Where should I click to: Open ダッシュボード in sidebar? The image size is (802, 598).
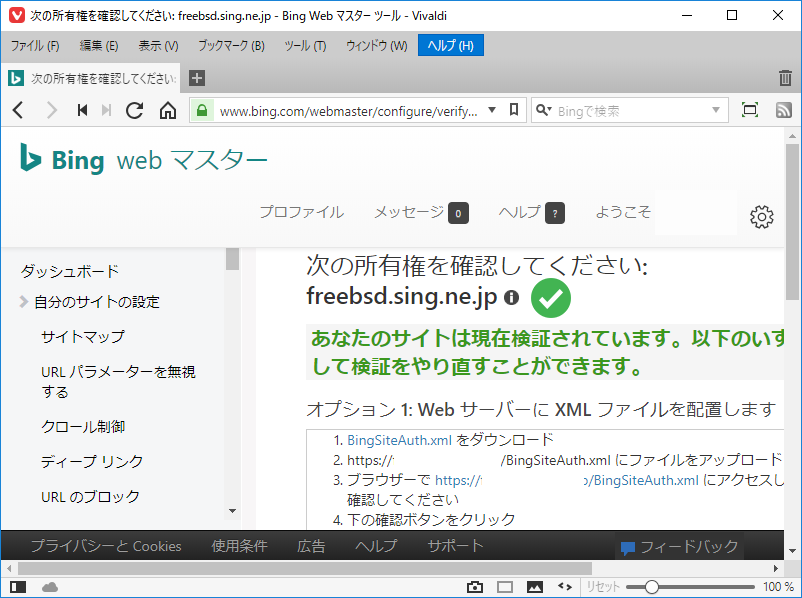pyautogui.click(x=70, y=271)
